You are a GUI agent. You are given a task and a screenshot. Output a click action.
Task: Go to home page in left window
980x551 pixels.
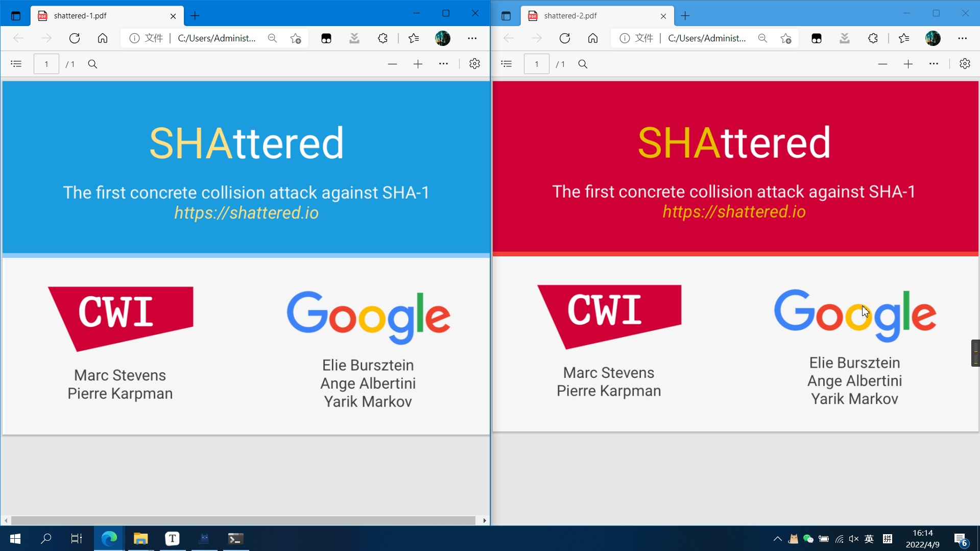(103, 38)
